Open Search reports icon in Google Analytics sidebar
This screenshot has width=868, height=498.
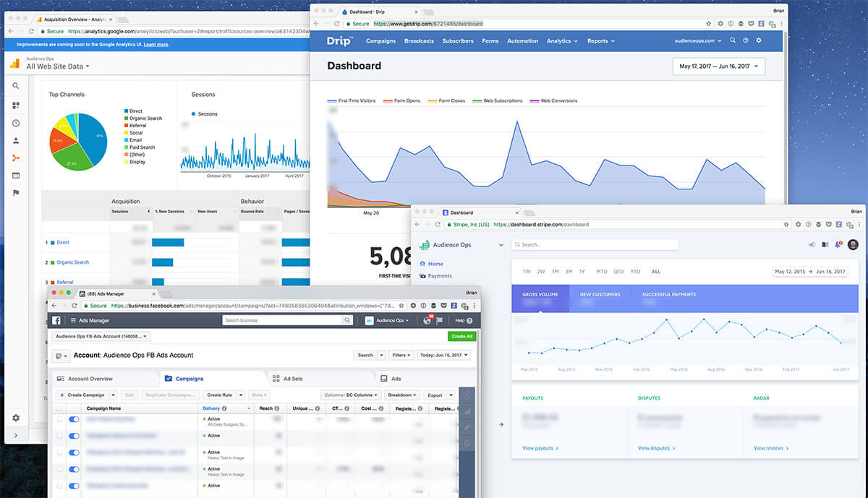16,85
